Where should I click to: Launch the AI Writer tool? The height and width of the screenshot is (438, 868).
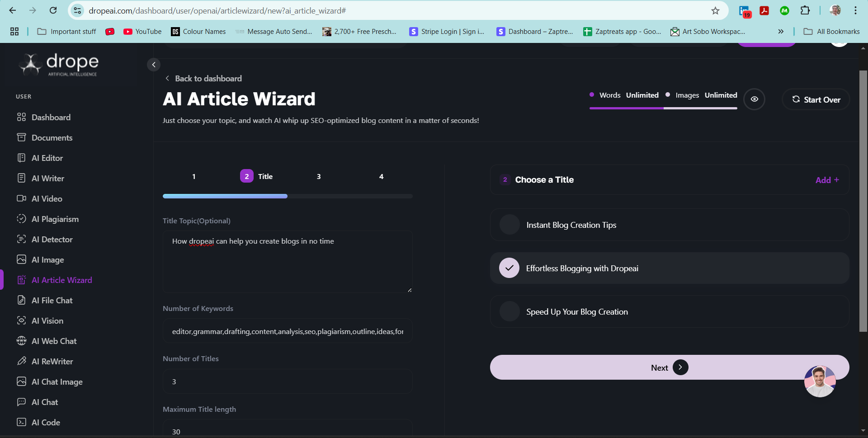click(x=47, y=178)
